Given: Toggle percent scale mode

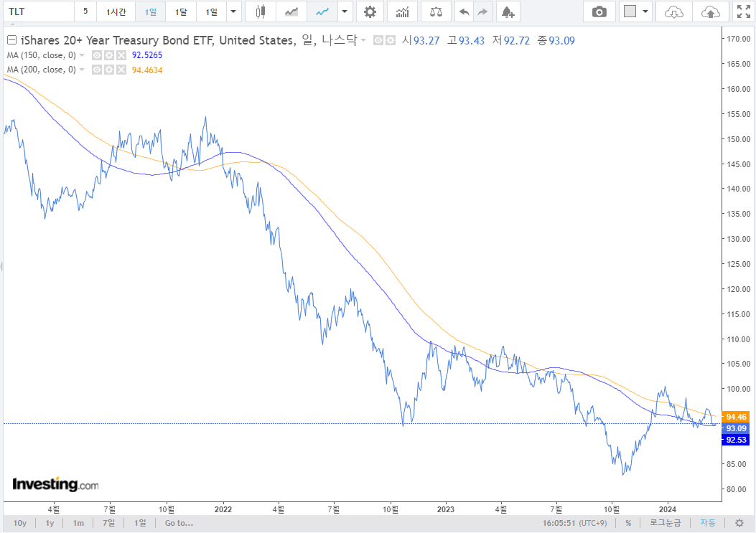Looking at the screenshot, I should [628, 523].
